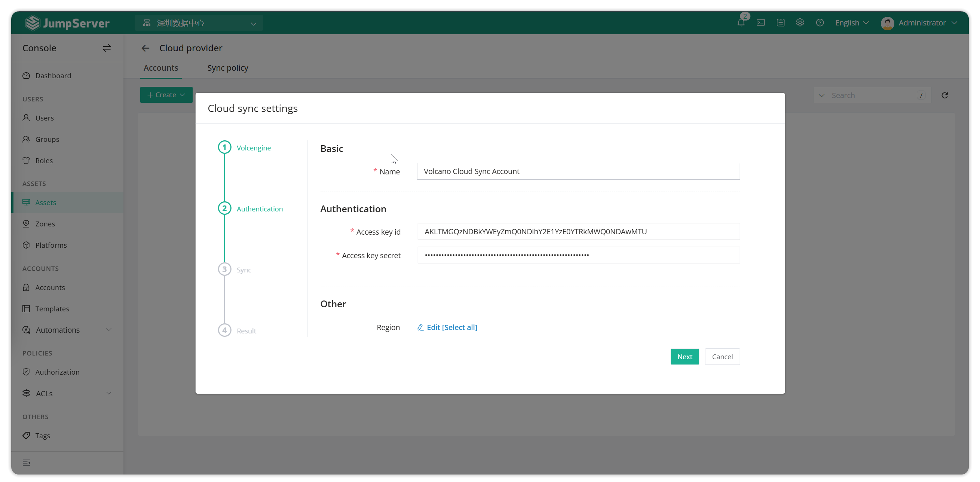Open system settings gear icon
The width and height of the screenshot is (980, 482).
(800, 23)
